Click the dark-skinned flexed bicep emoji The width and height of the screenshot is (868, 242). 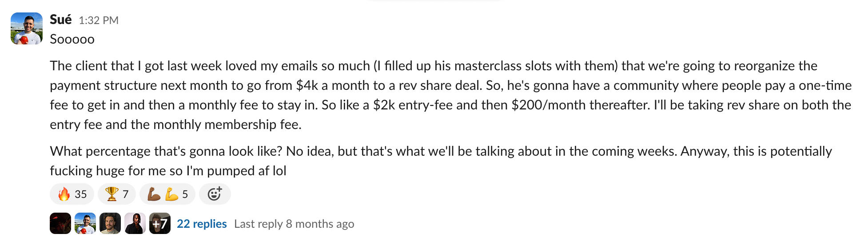click(154, 194)
